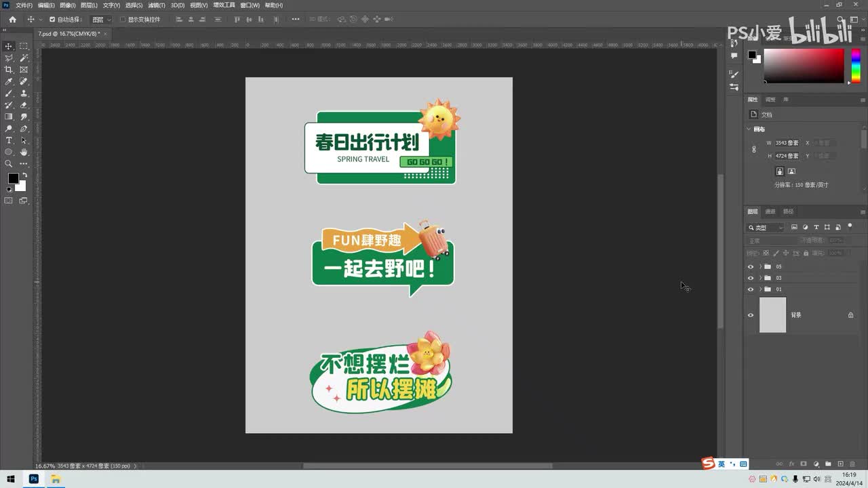The height and width of the screenshot is (488, 868).
Task: Click the foreground color swatch
Action: tap(13, 178)
